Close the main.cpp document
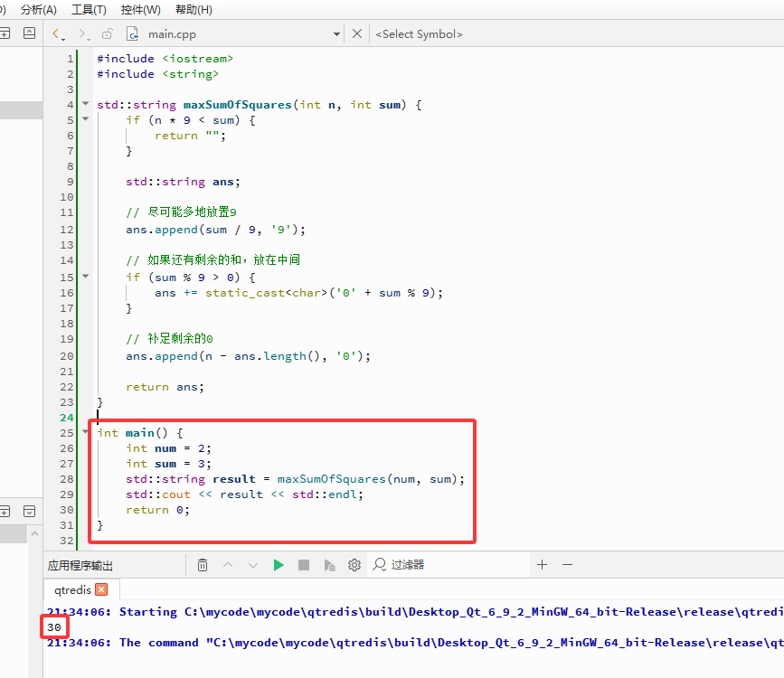This screenshot has width=784, height=678. [357, 34]
